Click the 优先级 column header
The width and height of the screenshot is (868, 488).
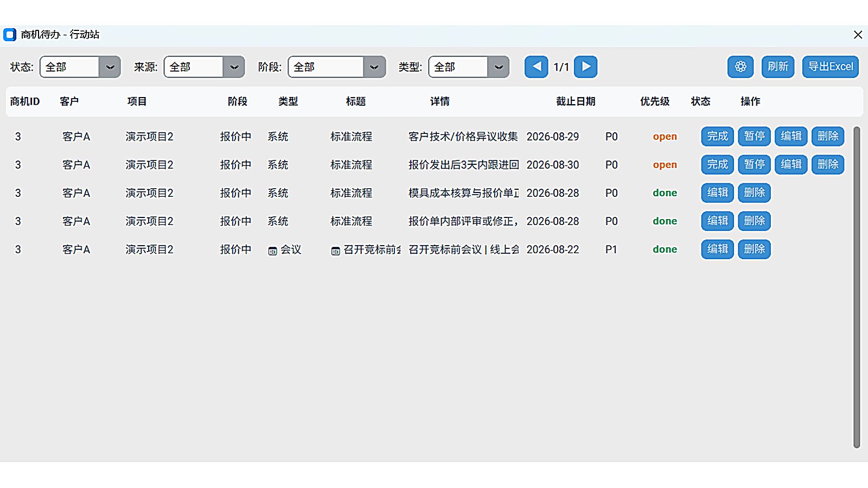pos(655,101)
